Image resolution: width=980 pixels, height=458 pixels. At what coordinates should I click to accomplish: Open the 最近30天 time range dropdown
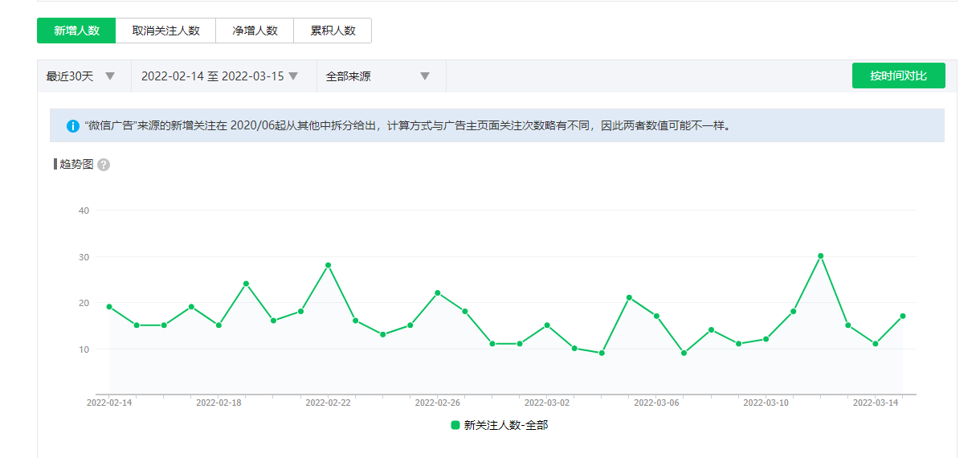(x=80, y=76)
